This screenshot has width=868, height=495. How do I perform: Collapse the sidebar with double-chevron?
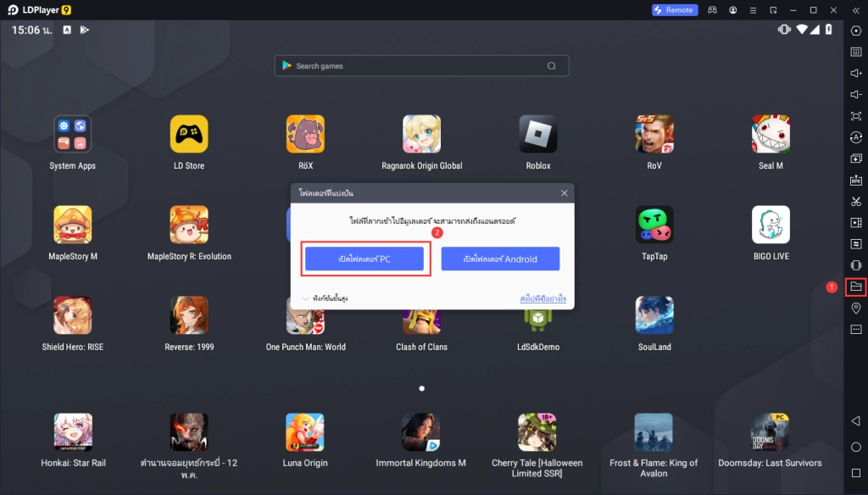tap(855, 10)
